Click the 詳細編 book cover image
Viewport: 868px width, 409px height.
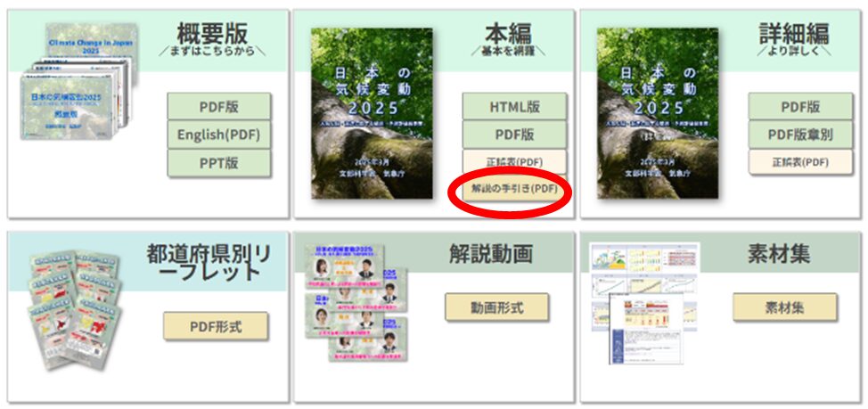tap(658, 113)
